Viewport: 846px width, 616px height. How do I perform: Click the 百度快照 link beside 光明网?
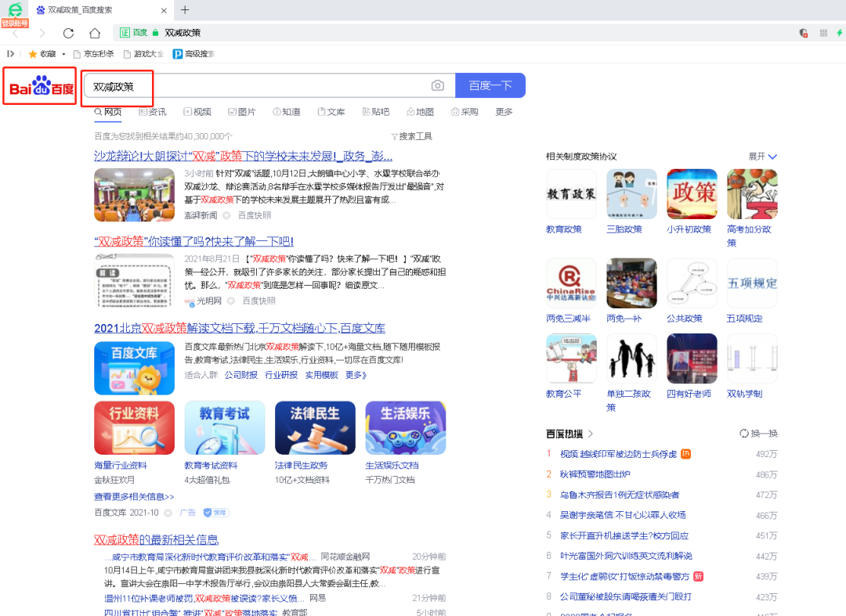pos(259,301)
